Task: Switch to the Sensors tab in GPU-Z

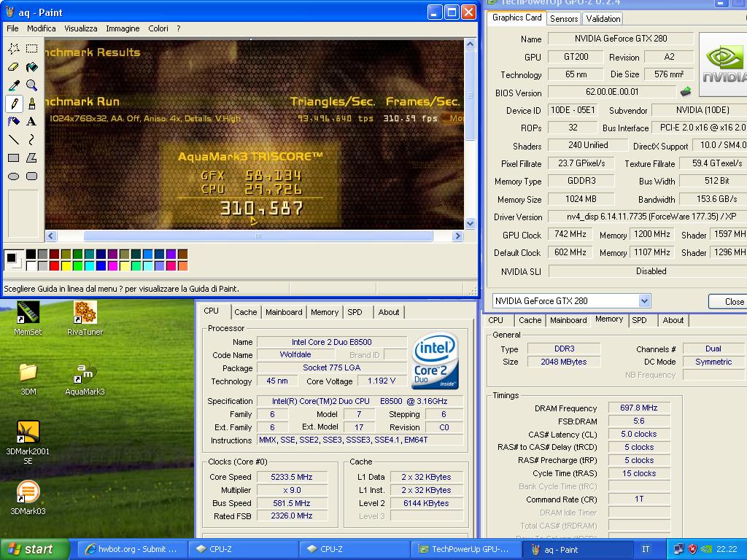Action: coord(564,18)
